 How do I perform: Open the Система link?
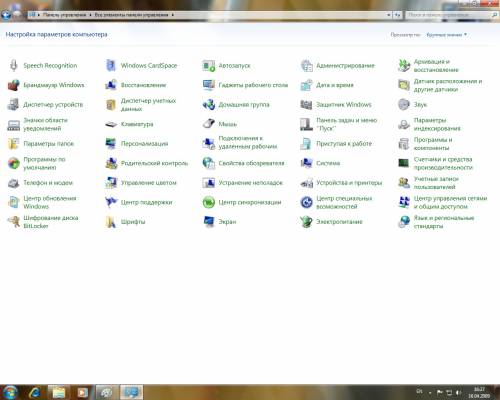coord(328,163)
